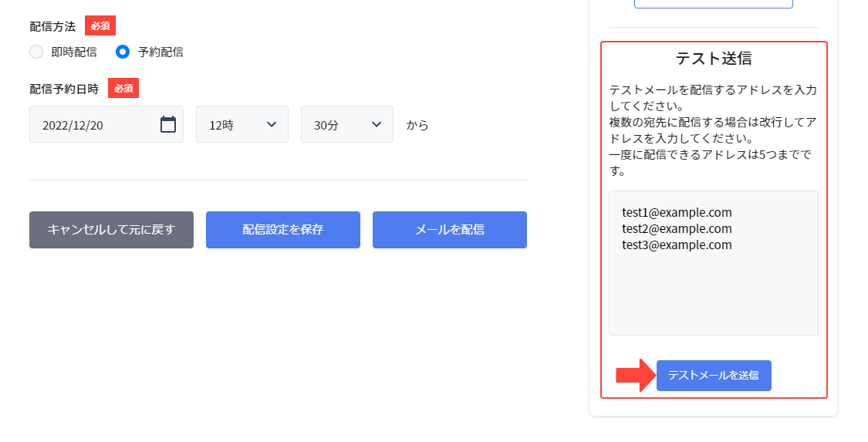Click the test email instructions paragraph
This screenshot has height=442, width=868.
pyautogui.click(x=714, y=130)
